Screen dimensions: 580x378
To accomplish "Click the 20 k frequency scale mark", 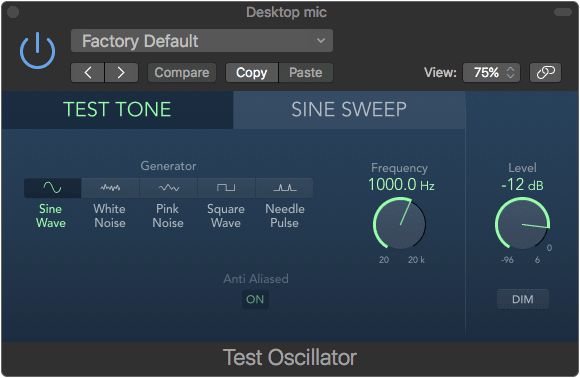I will [x=416, y=260].
